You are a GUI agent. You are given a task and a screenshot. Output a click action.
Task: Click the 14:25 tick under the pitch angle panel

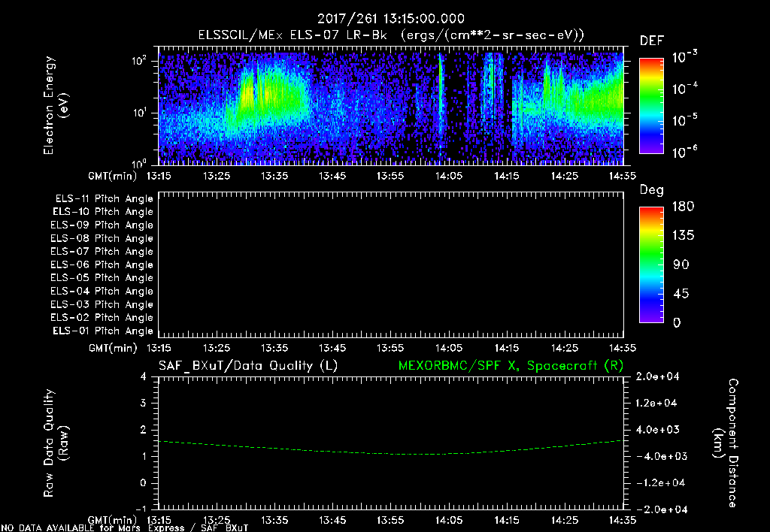pyautogui.click(x=565, y=349)
